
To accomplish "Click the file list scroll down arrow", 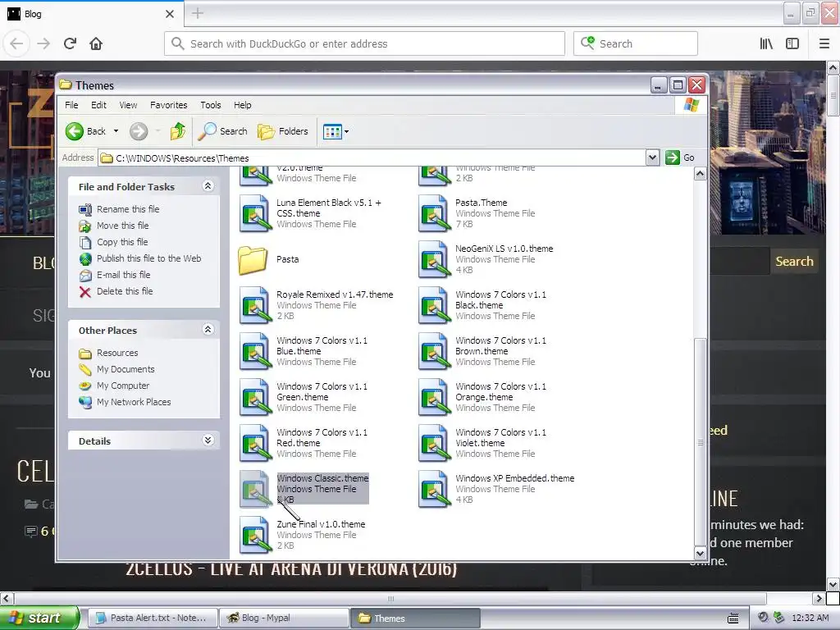I will coord(700,553).
